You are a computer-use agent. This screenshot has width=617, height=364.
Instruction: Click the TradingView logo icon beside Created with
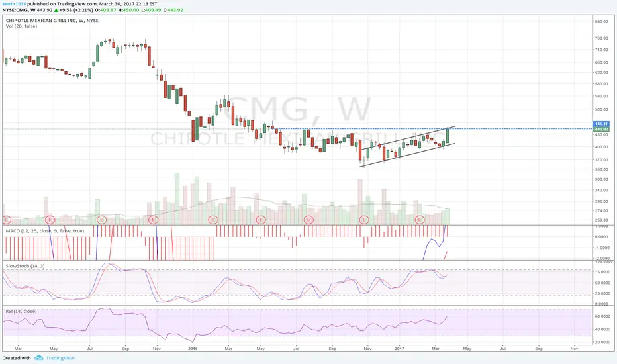(x=39, y=357)
